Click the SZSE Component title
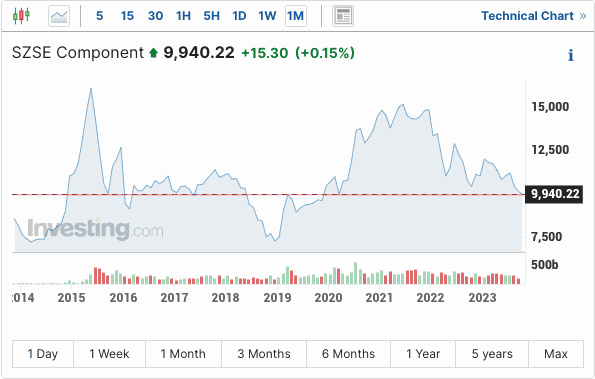The image size is (595, 379). (78, 53)
